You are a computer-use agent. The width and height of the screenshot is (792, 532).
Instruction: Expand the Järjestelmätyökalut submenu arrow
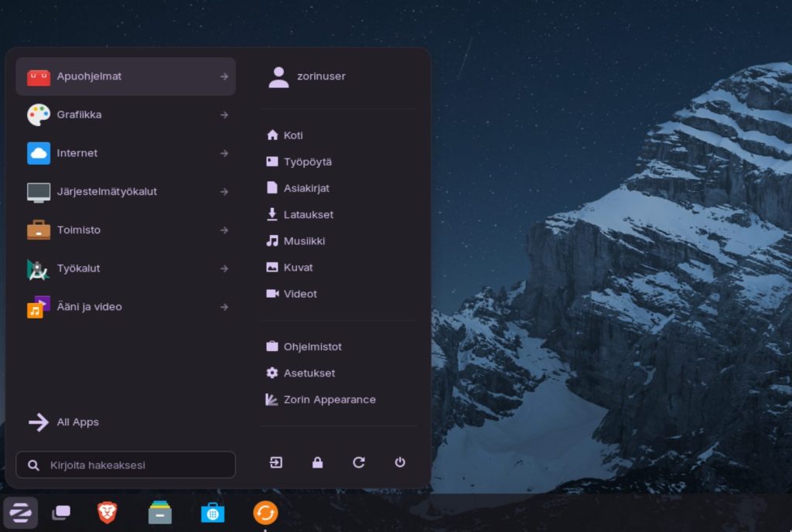coord(224,192)
